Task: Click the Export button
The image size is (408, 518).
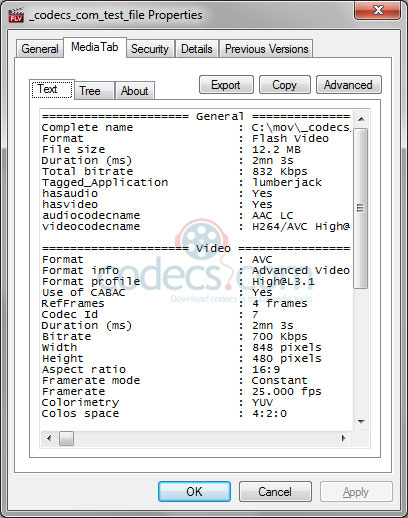Action: [x=226, y=85]
